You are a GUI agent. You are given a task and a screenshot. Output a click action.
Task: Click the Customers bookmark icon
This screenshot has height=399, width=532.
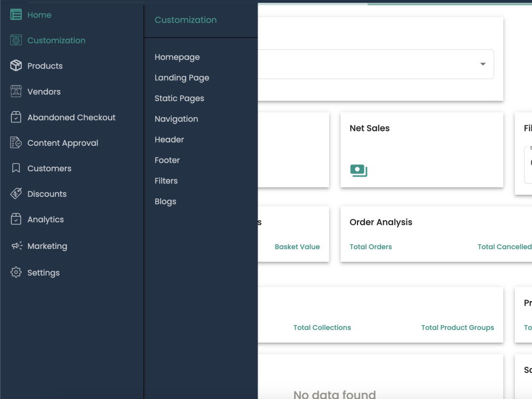click(16, 168)
